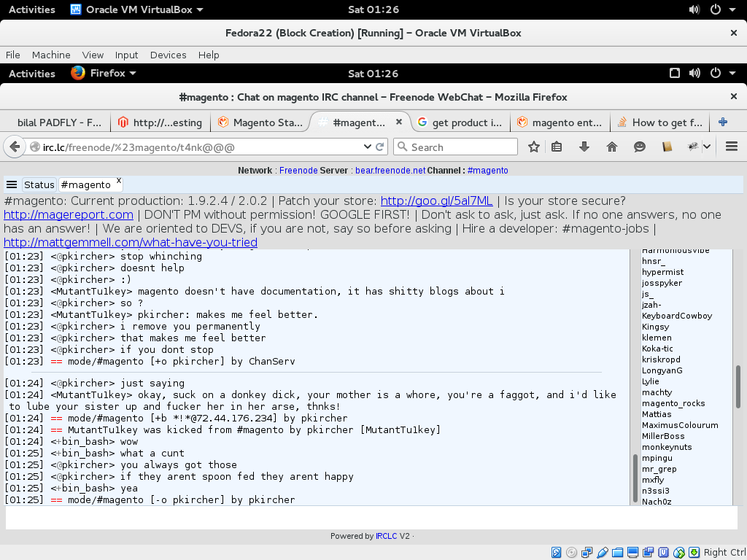Click the VirtualBox keyboard capture arrow icon
747x560 pixels.
click(x=694, y=553)
